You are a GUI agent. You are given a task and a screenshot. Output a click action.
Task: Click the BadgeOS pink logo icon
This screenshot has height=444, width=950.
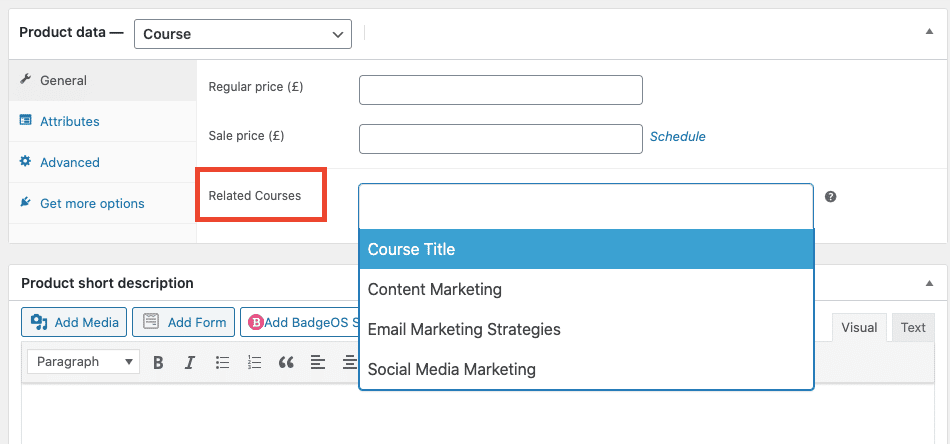tap(256, 323)
